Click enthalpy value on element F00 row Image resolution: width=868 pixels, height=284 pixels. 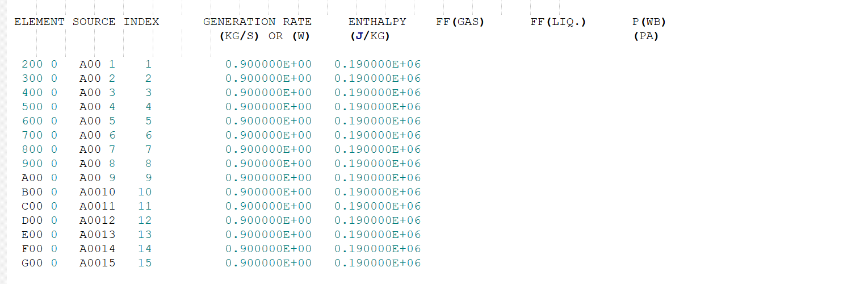(378, 249)
